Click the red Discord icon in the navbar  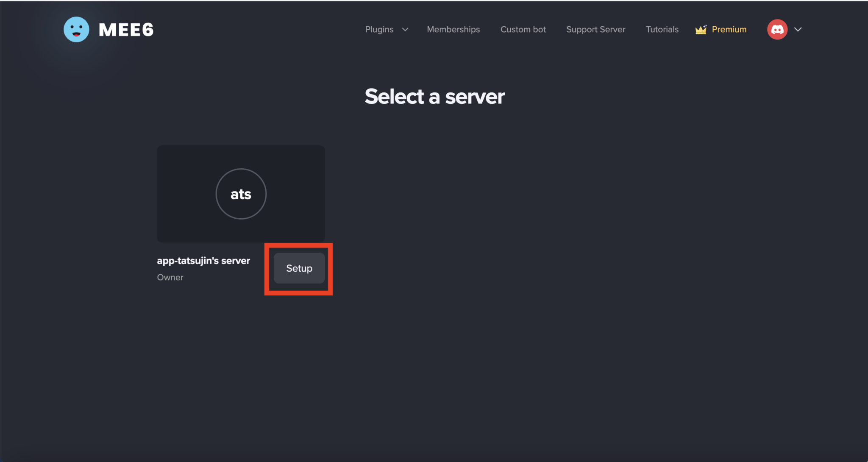coord(777,29)
